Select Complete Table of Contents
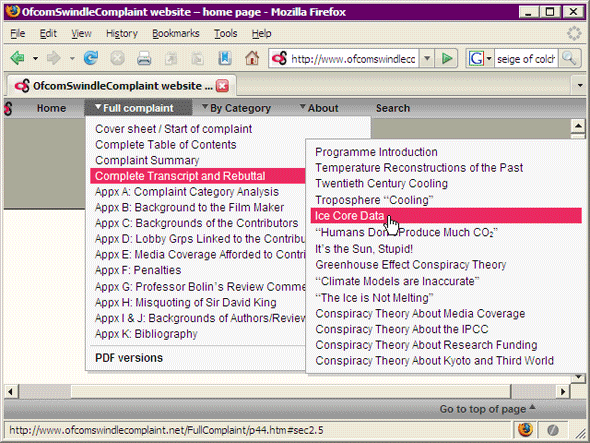Image resolution: width=590 pixels, height=443 pixels. (x=166, y=145)
